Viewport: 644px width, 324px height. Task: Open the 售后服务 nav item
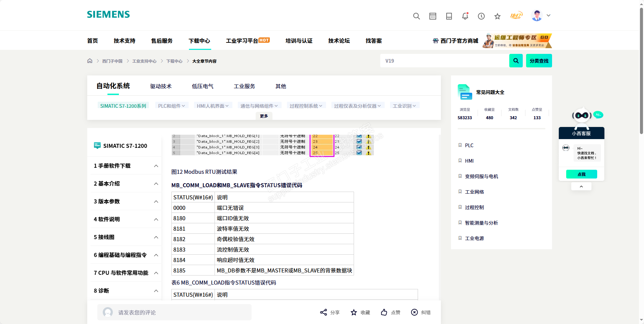click(162, 41)
